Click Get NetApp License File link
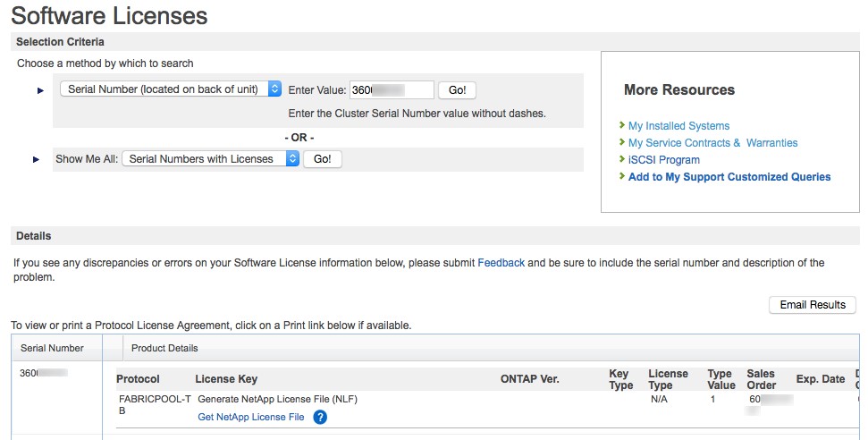 coord(250,417)
